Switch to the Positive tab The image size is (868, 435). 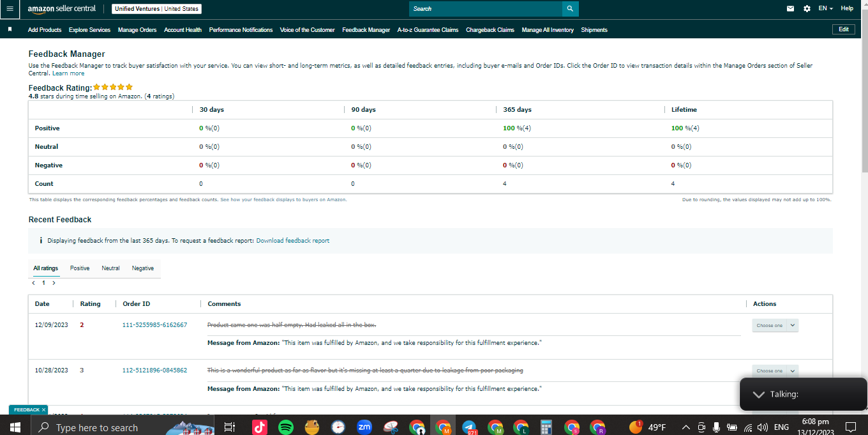point(80,268)
